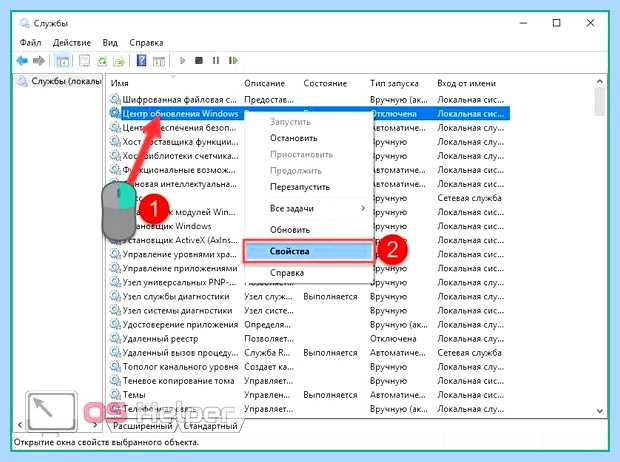Sort by the Имя column header
620x462 pixels.
coord(119,83)
